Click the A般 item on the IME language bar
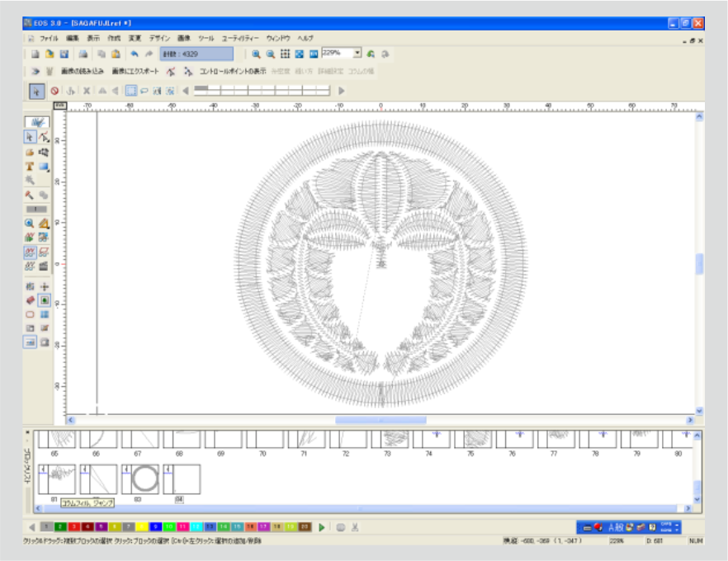Screen dimensions: 728x561 [616, 527]
